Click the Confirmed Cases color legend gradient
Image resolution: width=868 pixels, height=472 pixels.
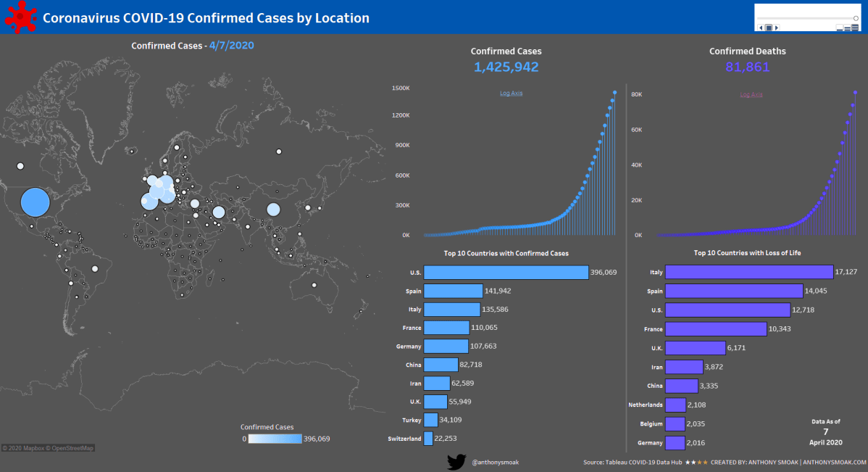pos(275,439)
